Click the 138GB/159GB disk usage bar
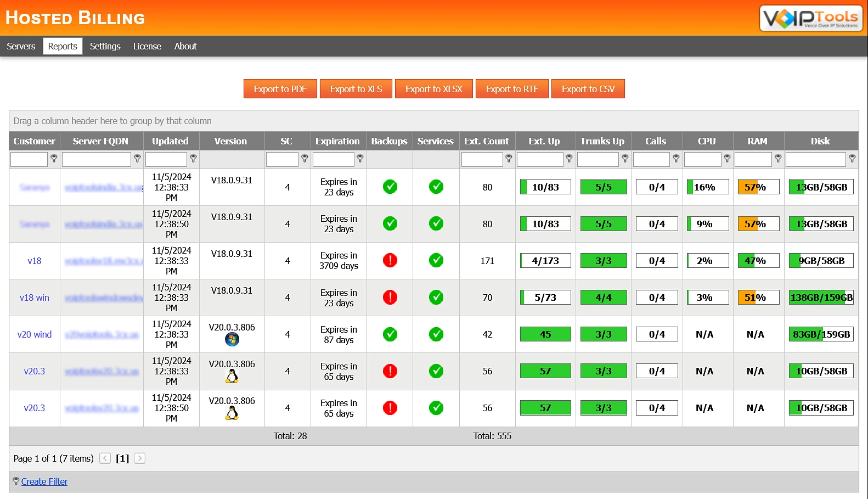The width and height of the screenshot is (868, 499). click(x=821, y=298)
